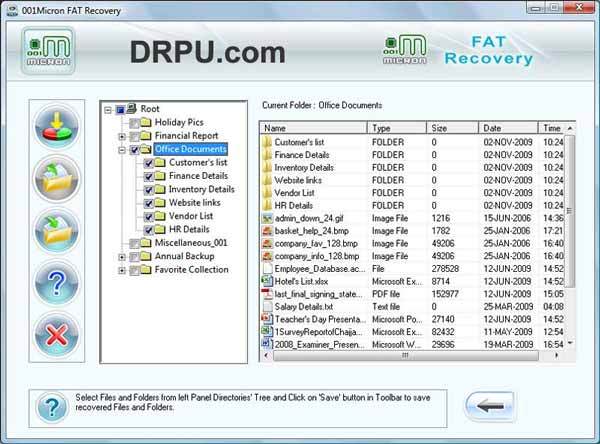
Task: Click the help icon in the hint box
Action: coord(52,408)
